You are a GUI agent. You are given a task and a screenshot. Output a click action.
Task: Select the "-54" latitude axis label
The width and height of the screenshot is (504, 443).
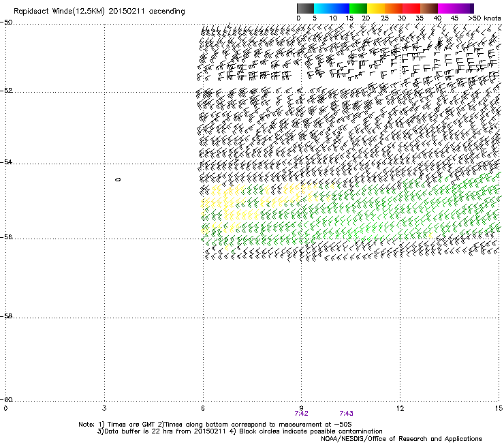coord(6,162)
